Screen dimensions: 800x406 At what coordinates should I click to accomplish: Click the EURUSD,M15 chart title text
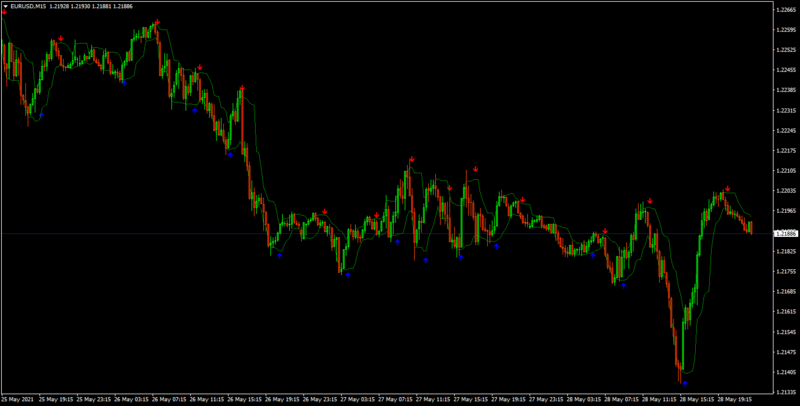28,6
